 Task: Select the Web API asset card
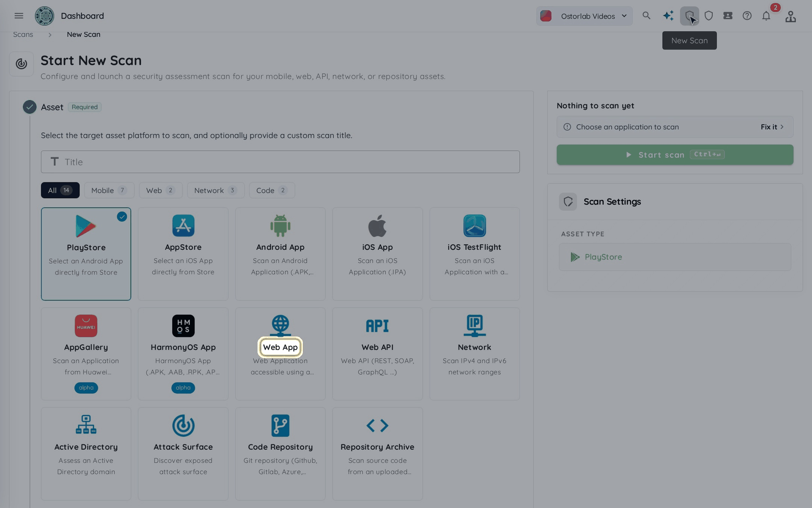[x=377, y=353]
